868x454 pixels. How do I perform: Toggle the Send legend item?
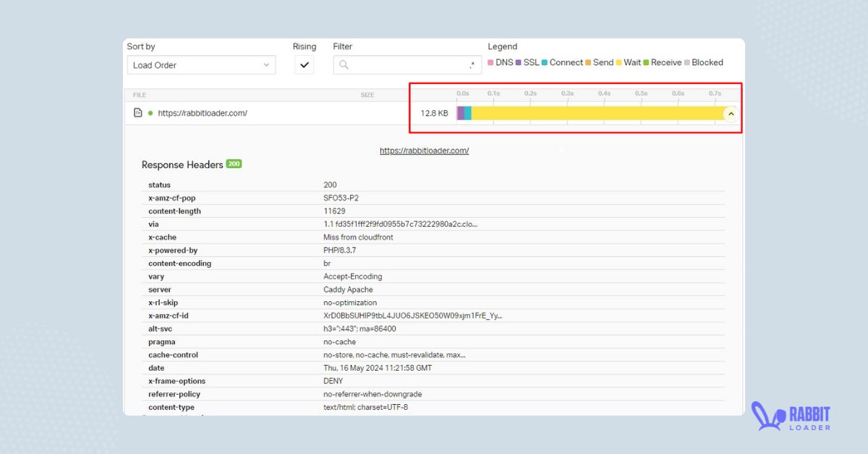(587, 62)
